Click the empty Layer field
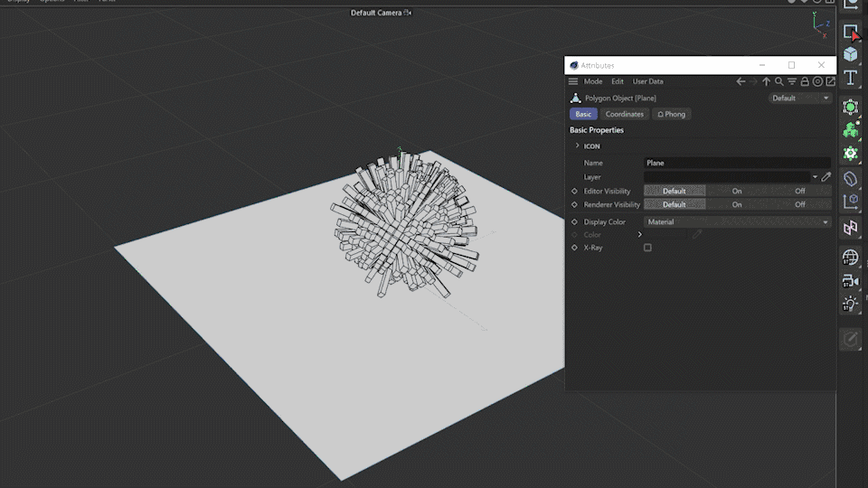This screenshot has width=868, height=488. (x=727, y=177)
